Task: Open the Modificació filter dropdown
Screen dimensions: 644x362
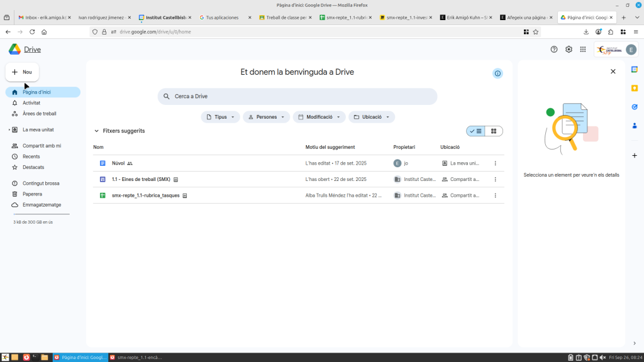Action: 319,117
